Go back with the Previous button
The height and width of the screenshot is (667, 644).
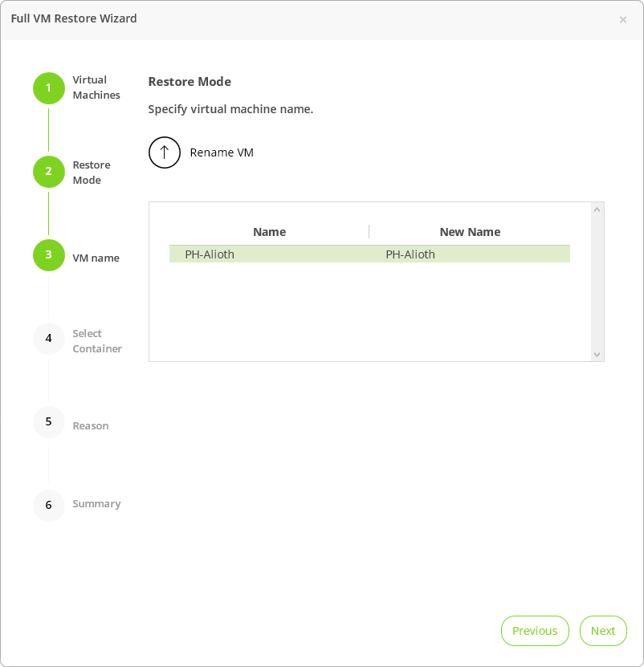coord(535,631)
